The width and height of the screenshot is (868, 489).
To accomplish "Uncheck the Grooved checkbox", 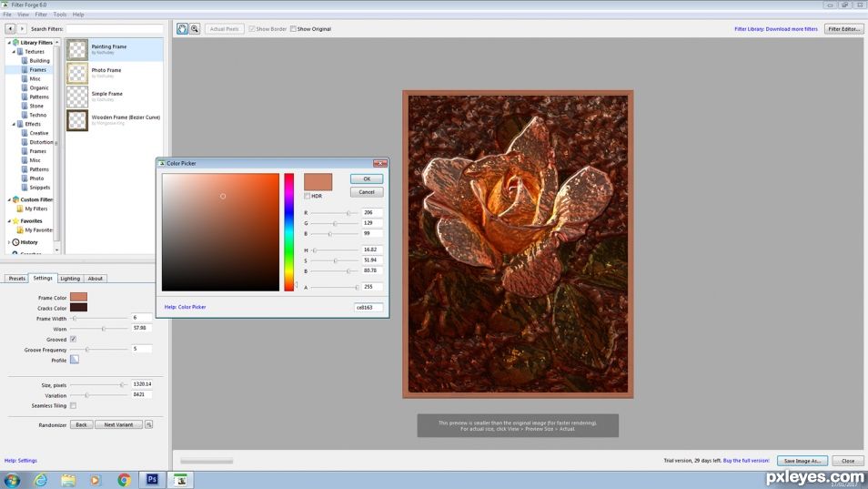I will tap(73, 339).
